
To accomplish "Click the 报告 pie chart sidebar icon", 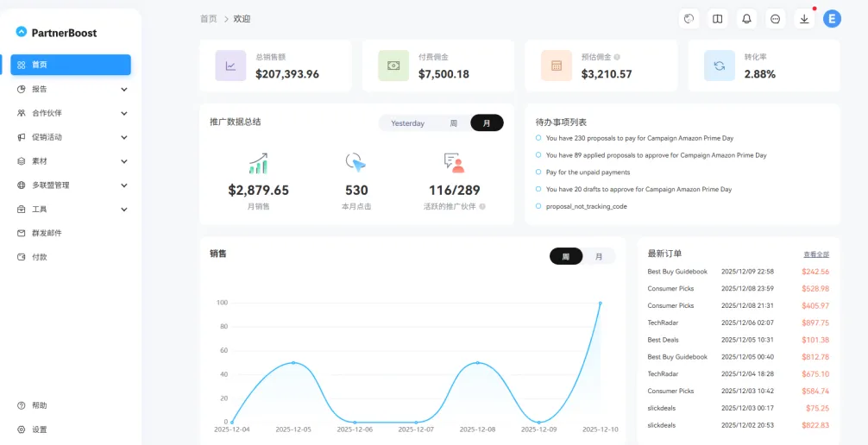I will pos(21,89).
